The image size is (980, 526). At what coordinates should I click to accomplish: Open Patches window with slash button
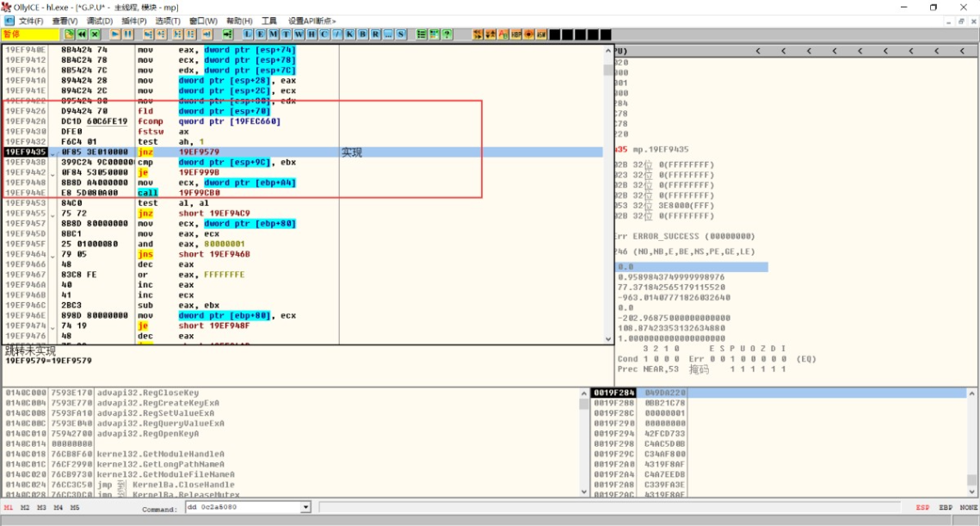(x=337, y=34)
